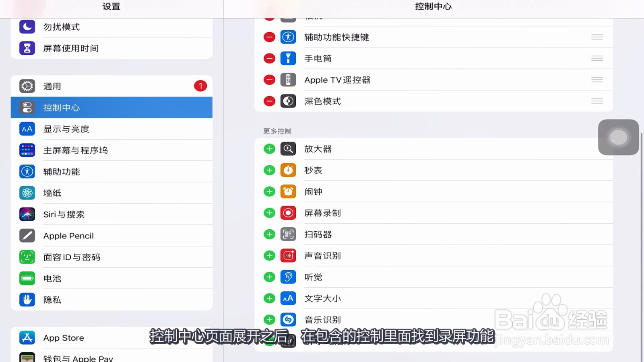Click the Music Recognition Shazam icon
Image resolution: width=644 pixels, height=362 pixels.
[x=288, y=319]
